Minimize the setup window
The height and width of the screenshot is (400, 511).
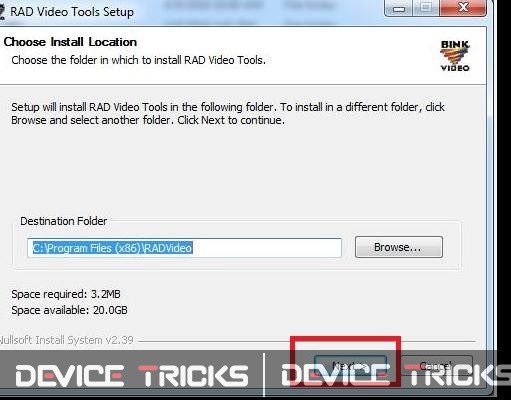pyautogui.click(x=398, y=8)
